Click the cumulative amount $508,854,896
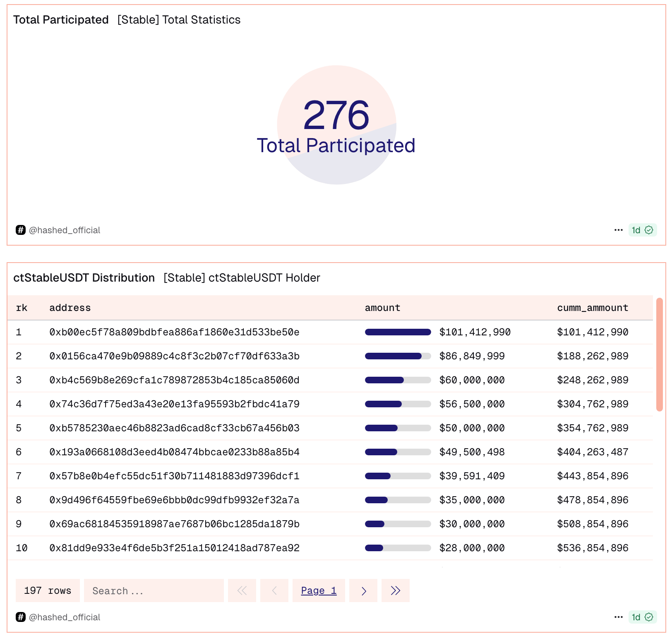The width and height of the screenshot is (672, 636). (593, 524)
